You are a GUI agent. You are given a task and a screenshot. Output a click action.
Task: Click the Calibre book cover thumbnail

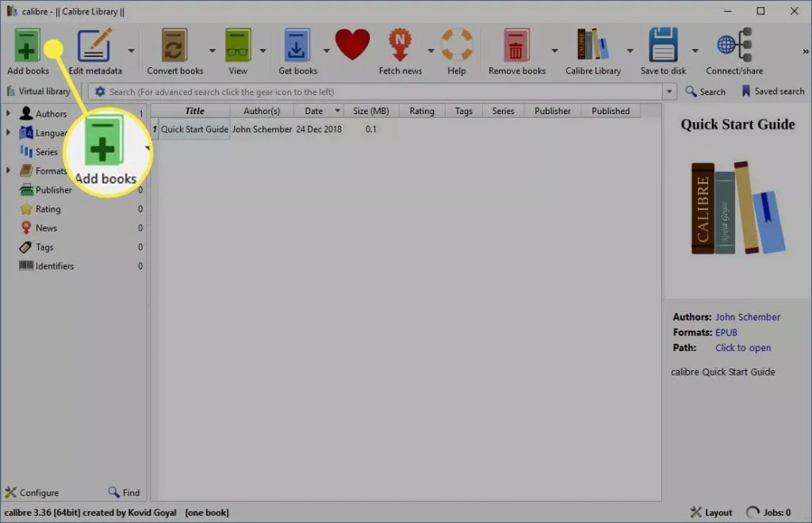coord(738,208)
